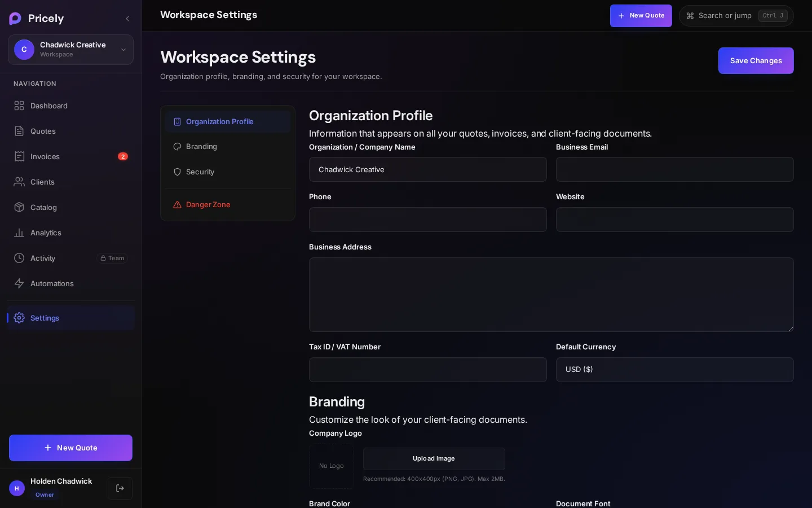Viewport: 812px width, 508px height.
Task: Open the Default Currency USD dropdown
Action: click(674, 370)
